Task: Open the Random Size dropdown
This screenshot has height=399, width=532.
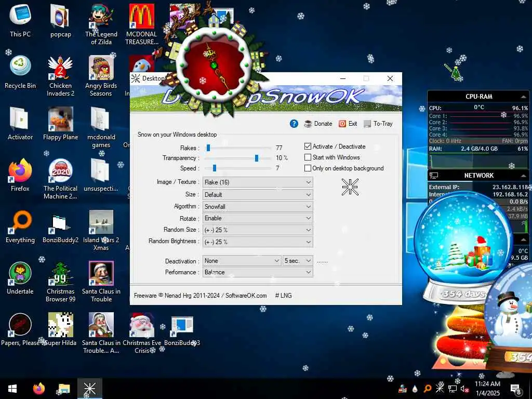Action: [258, 230]
